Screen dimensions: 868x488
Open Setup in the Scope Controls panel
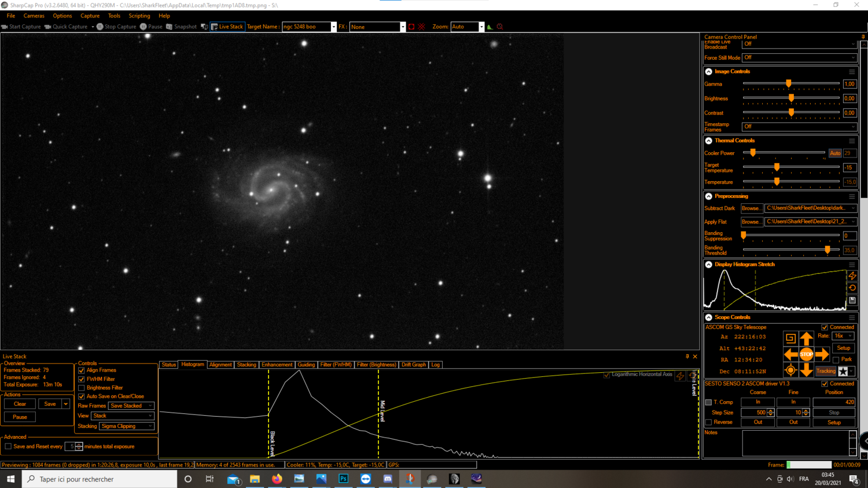(x=843, y=348)
